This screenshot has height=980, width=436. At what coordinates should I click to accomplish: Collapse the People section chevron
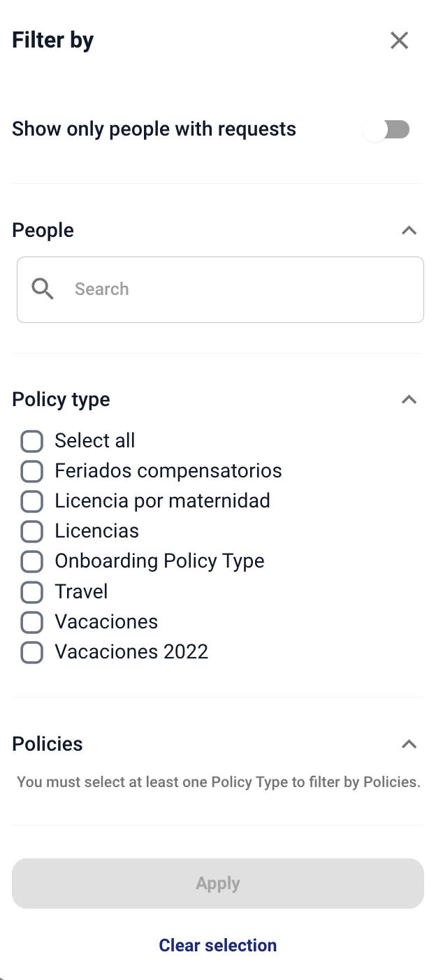(x=409, y=230)
